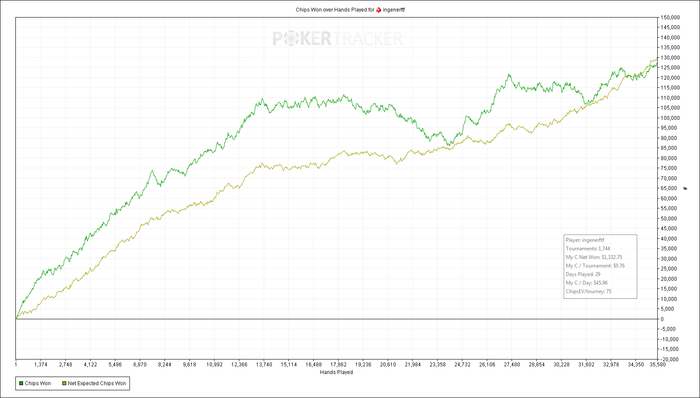Click the red site icon in the chart title
The height and width of the screenshot is (398, 700).
click(x=379, y=9)
